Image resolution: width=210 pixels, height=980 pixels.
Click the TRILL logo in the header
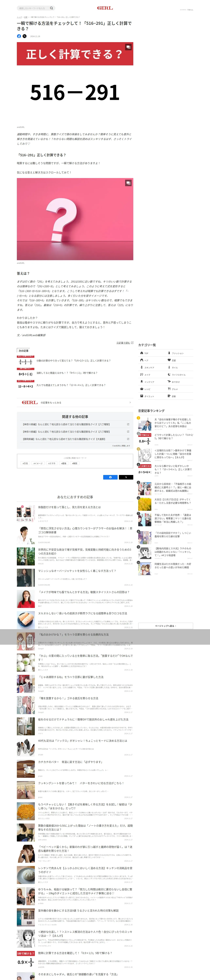(x=190, y=10)
